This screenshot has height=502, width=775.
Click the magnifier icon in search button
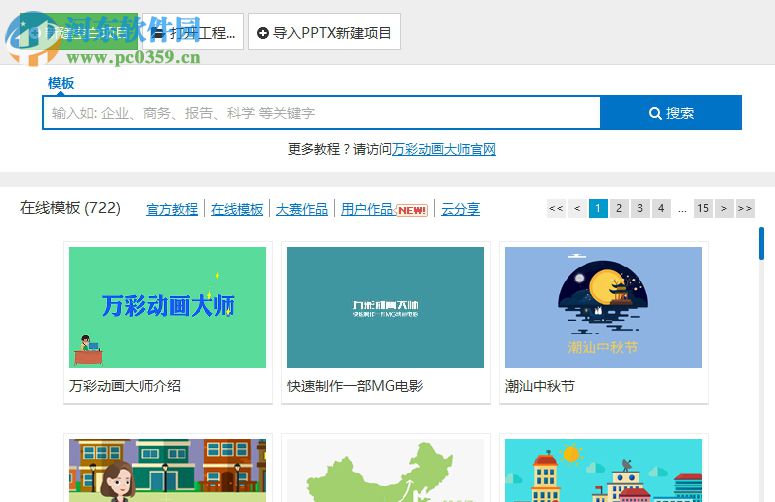[655, 114]
